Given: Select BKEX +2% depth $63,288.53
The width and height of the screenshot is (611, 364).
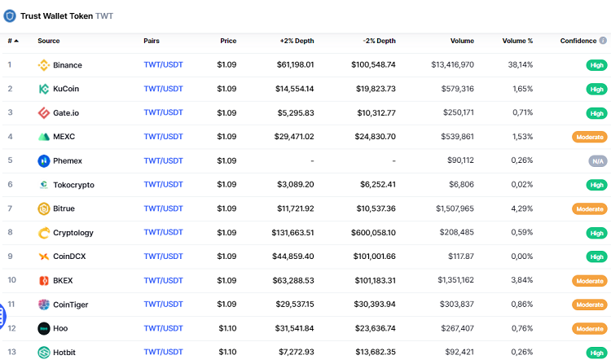Looking at the screenshot, I should coord(293,281).
